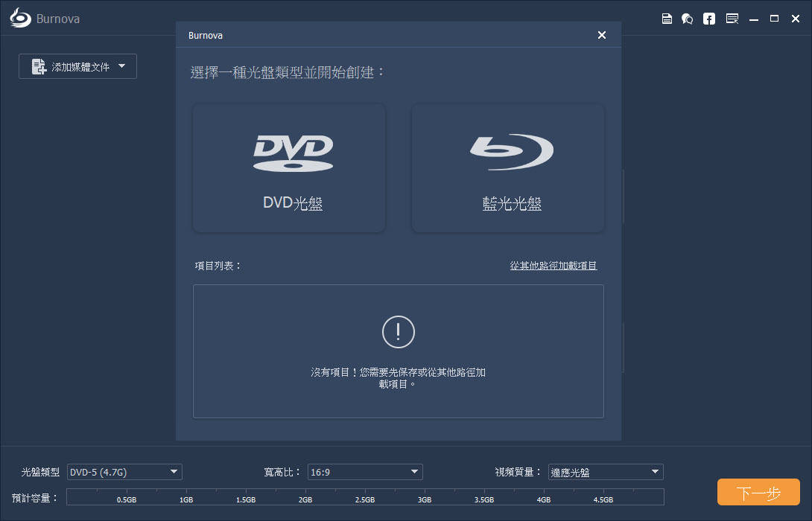This screenshot has height=521, width=812.
Task: Click the DVD logo icon
Action: pyautogui.click(x=293, y=153)
